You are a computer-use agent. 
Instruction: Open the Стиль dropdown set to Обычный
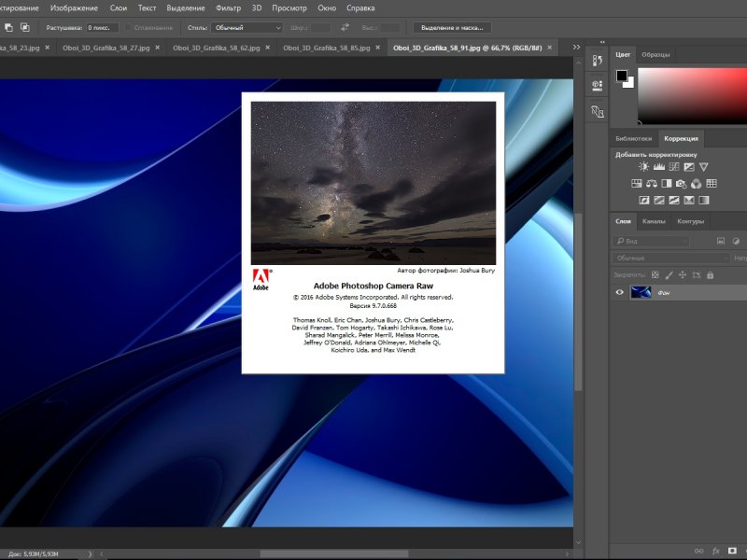tap(247, 28)
